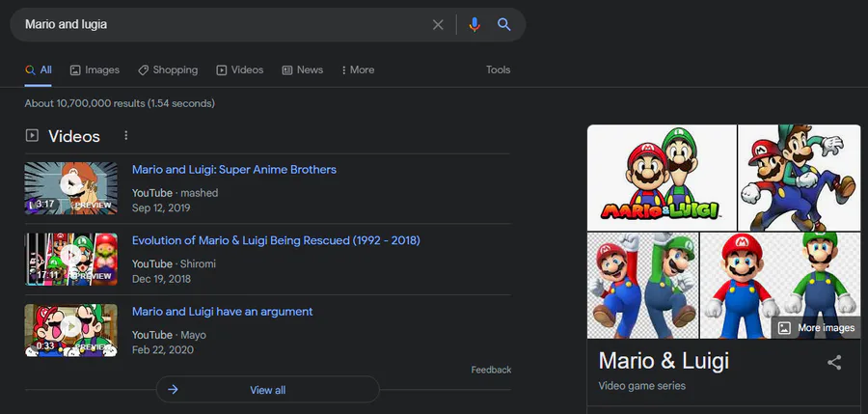Open Mario and Luigi: Super Anime Brothers link
The width and height of the screenshot is (868, 414).
point(234,170)
